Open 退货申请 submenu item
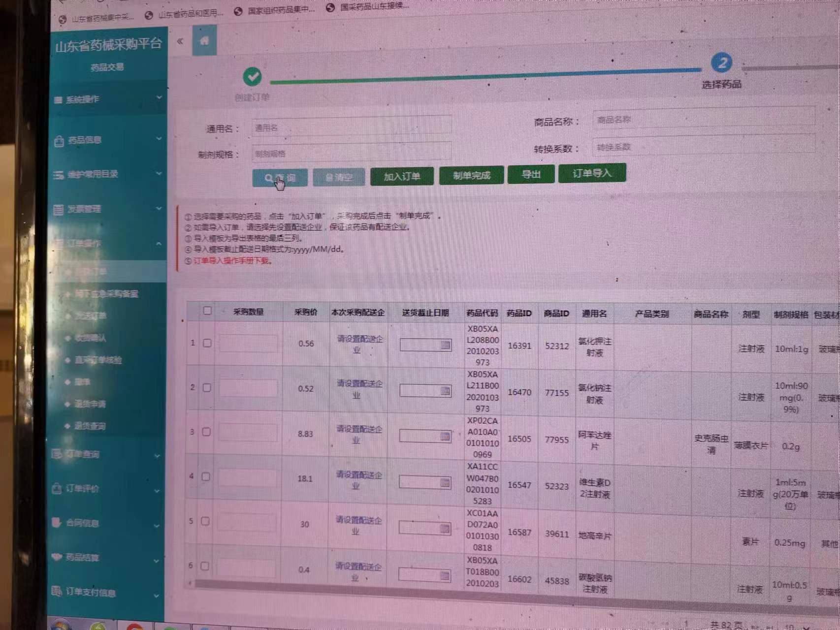840x630 pixels. click(x=90, y=404)
